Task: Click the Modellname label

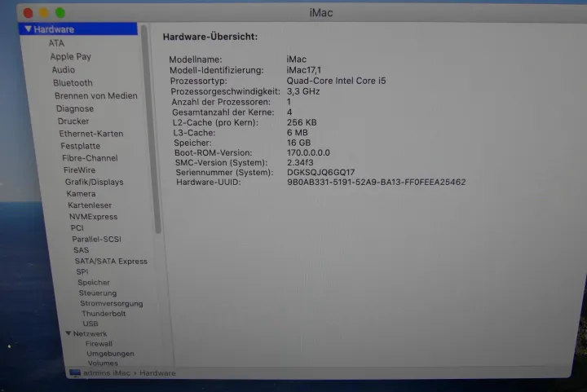Action: (196, 59)
